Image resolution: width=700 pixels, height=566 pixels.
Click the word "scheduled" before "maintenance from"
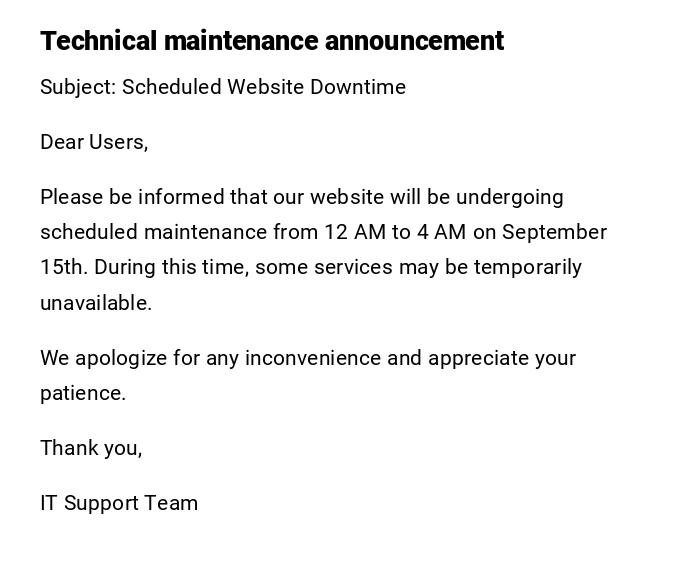[x=89, y=232]
